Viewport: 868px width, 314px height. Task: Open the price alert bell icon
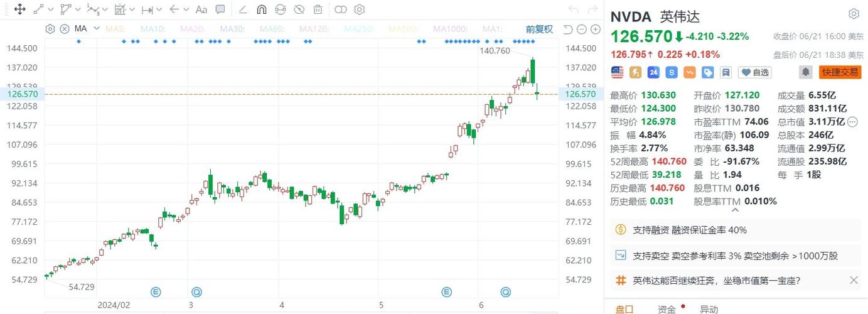(805, 72)
